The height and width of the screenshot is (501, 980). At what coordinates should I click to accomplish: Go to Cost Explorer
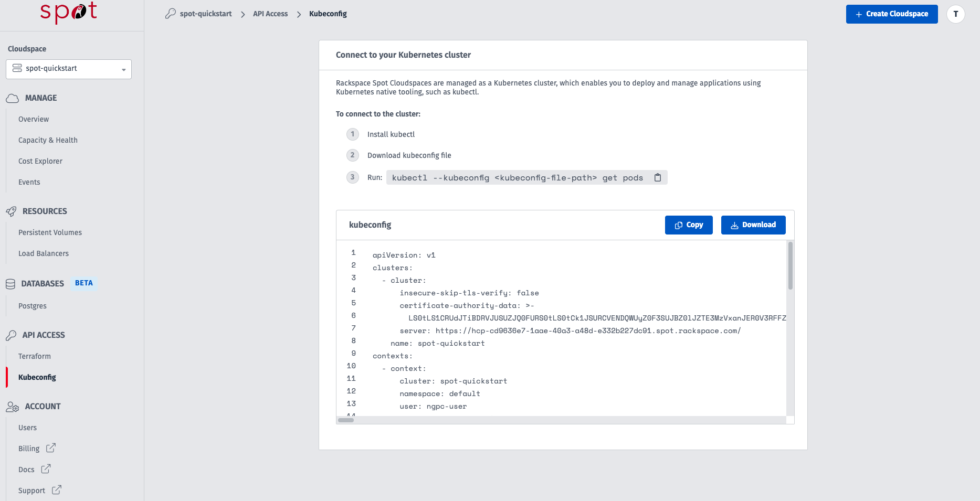40,161
